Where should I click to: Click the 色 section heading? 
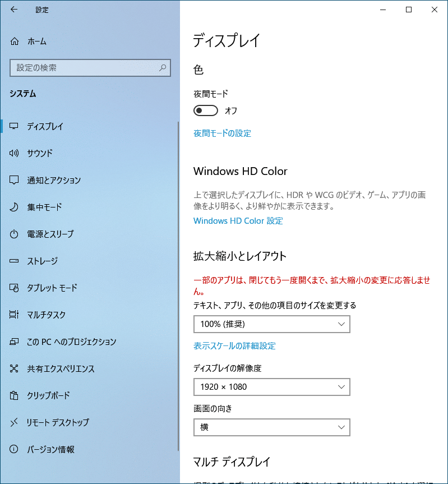(198, 70)
